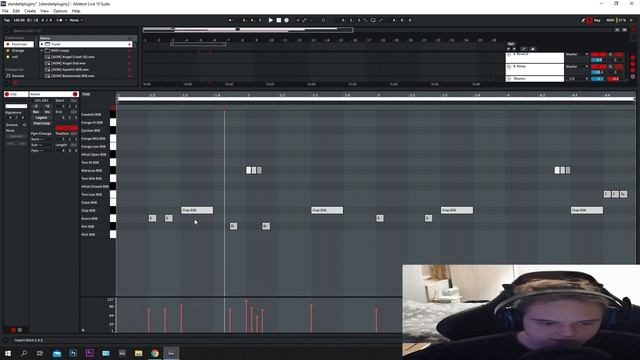Select the Snare 808 drum row label
This screenshot has height=360, width=640.
(x=89, y=219)
